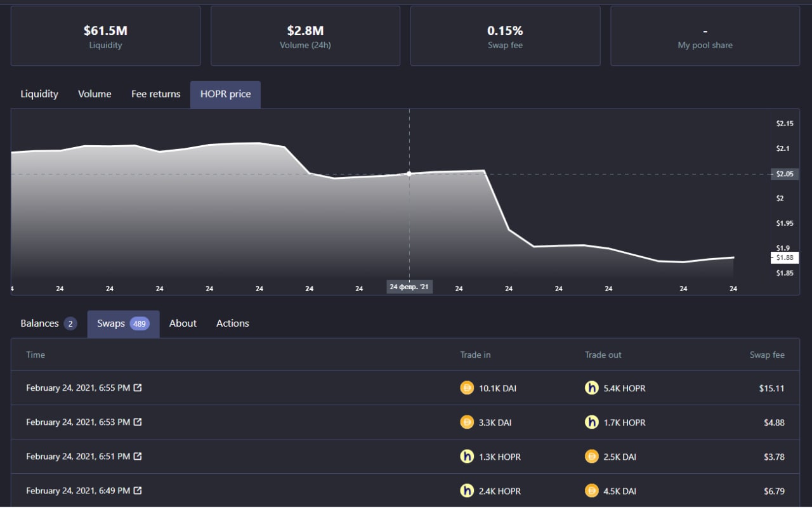Click the 4.5K DAI trade-out amount

pyautogui.click(x=620, y=491)
